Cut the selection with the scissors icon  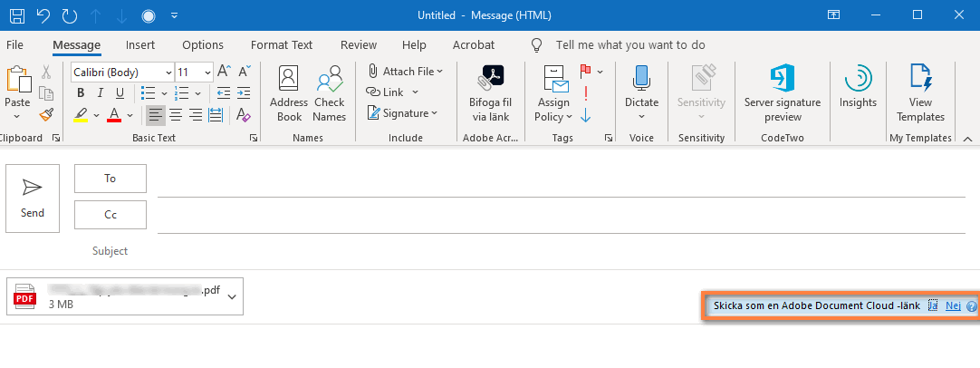click(x=45, y=73)
